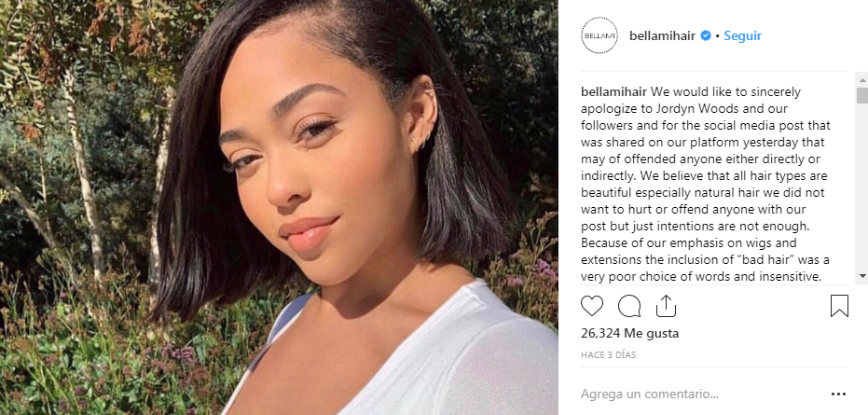The width and height of the screenshot is (868, 415).
Task: Click the scrollbar down arrow
Action: pos(861,275)
